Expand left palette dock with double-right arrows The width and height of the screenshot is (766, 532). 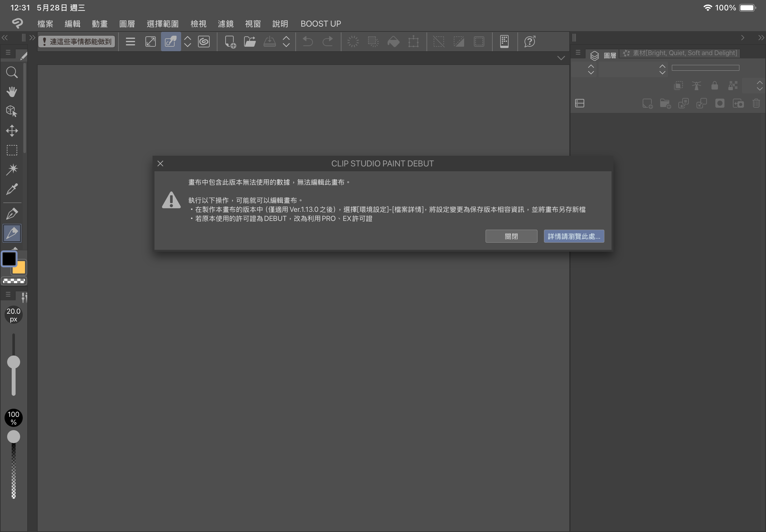coord(32,38)
